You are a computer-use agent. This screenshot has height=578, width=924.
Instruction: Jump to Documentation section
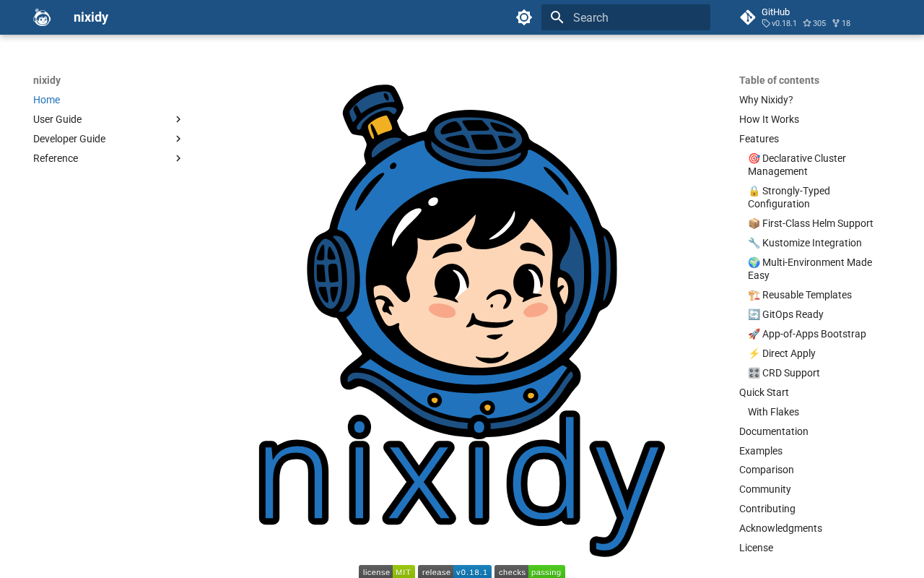774,431
